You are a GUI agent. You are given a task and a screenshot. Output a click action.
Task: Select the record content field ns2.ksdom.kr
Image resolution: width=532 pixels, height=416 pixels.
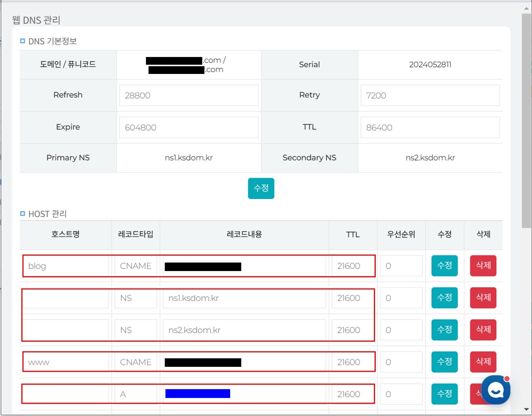tap(244, 330)
